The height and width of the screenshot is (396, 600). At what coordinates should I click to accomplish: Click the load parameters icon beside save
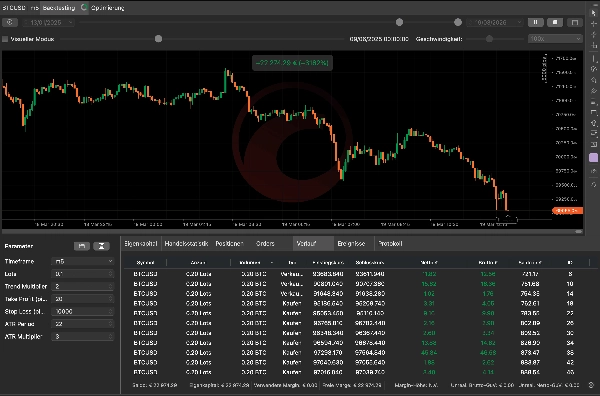coord(101,246)
